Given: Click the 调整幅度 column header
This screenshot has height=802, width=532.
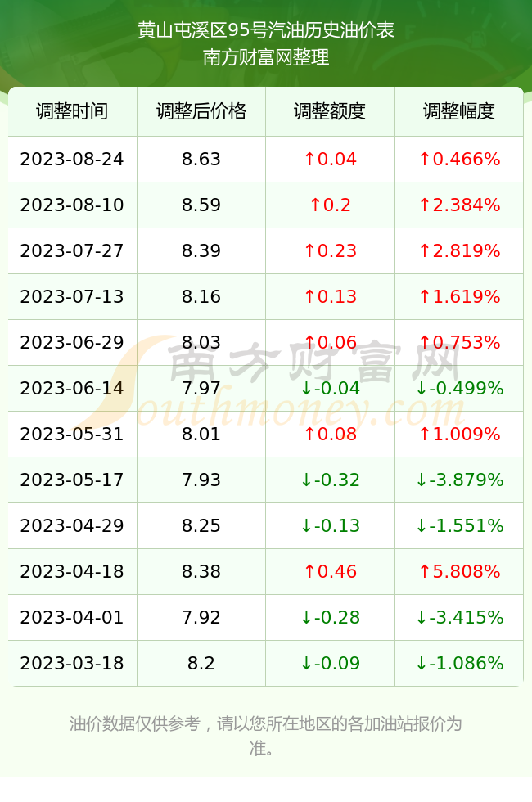Looking at the screenshot, I should (459, 111).
